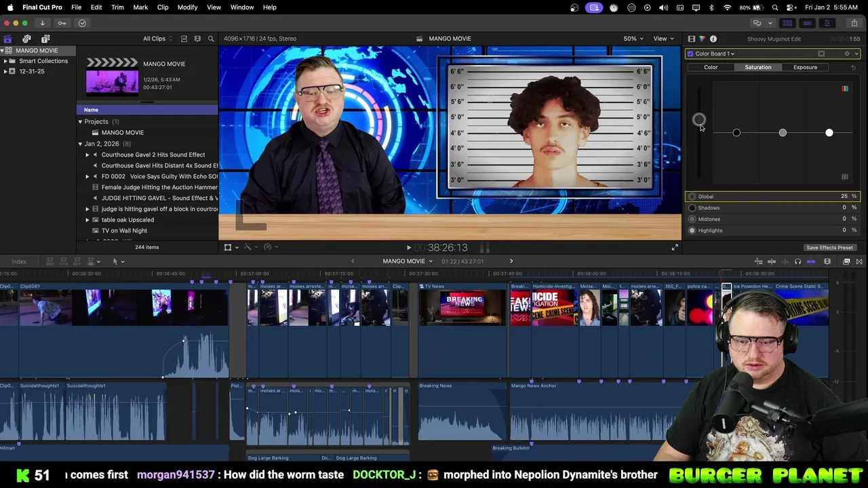The width and height of the screenshot is (868, 488).
Task: Open the Mark menu
Action: [140, 7]
